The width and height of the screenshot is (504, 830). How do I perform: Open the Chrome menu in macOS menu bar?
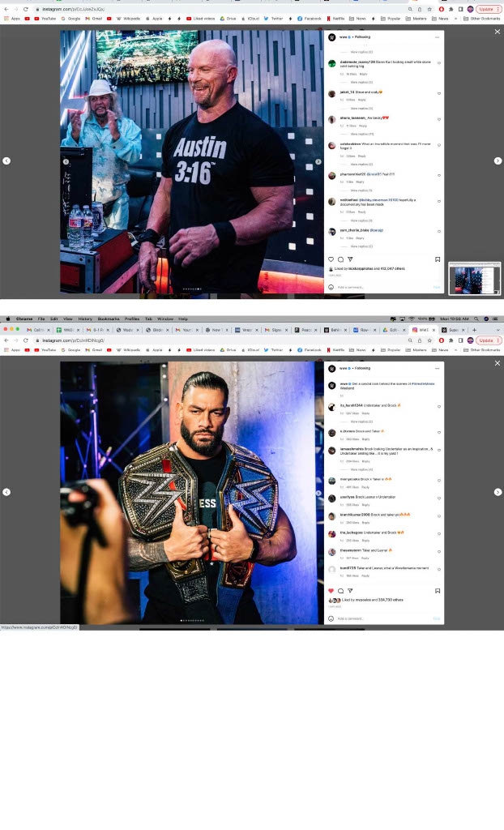(24, 319)
